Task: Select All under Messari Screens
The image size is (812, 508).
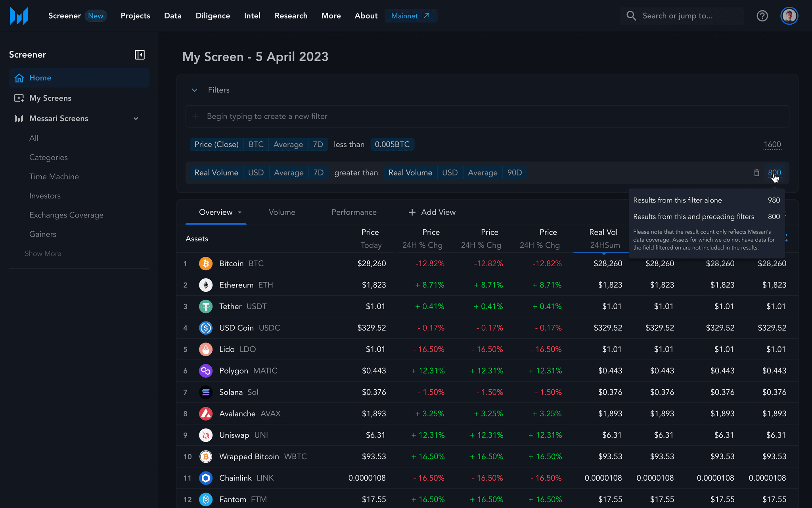Action: tap(34, 138)
